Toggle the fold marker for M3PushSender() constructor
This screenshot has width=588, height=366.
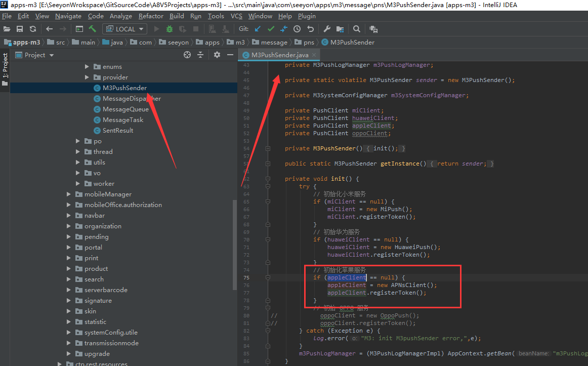(x=268, y=148)
